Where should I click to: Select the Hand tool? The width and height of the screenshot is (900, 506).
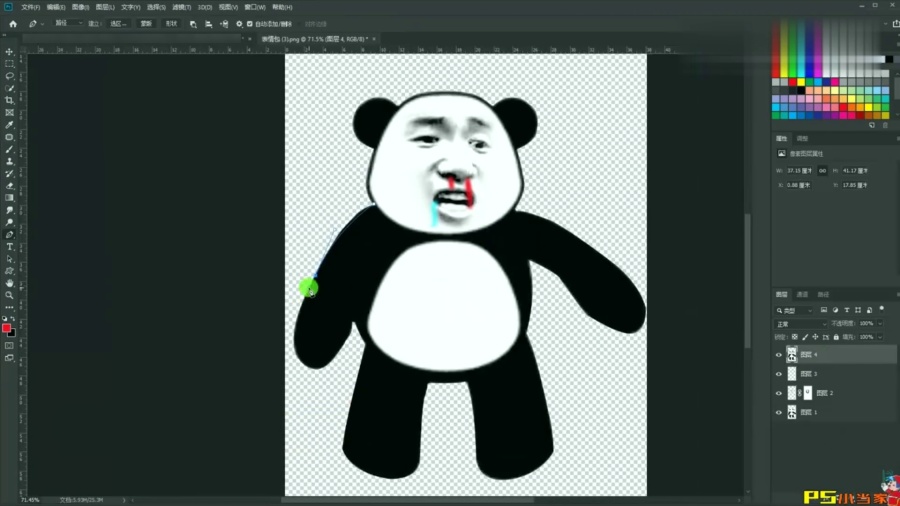point(9,283)
